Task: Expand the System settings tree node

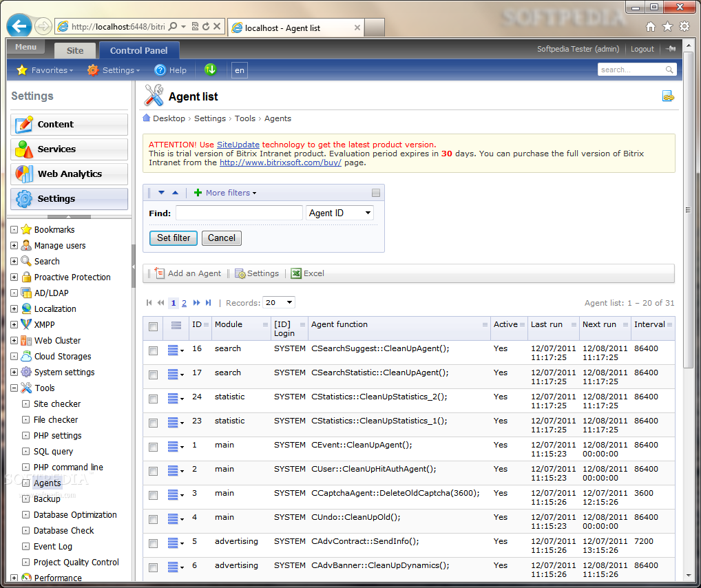Action: (14, 372)
